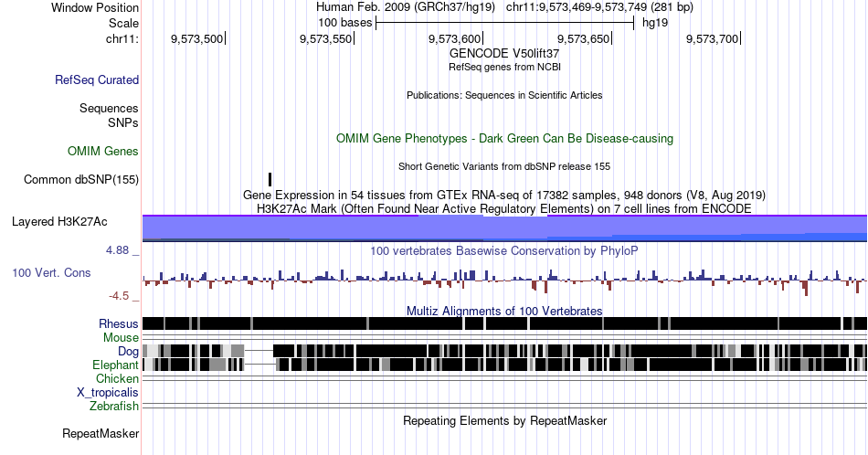This screenshot has height=455, width=868.
Task: Click the GTEx Gene Expression track title
Action: (x=504, y=195)
